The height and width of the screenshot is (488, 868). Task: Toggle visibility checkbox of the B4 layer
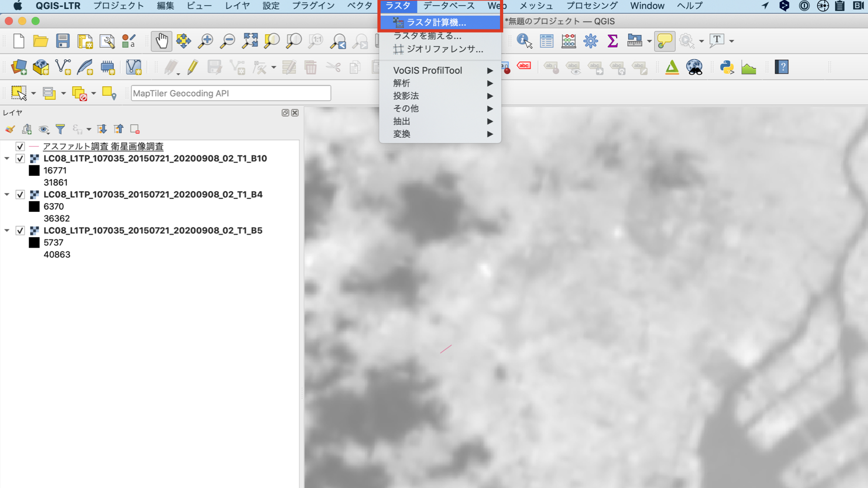(20, 195)
